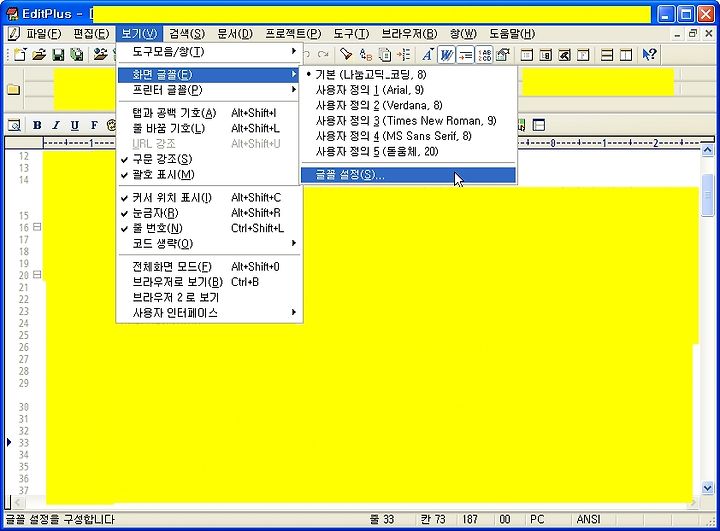Click the Underline HTML toolbar icon
Image resolution: width=720 pixels, height=531 pixels.
(x=75, y=125)
